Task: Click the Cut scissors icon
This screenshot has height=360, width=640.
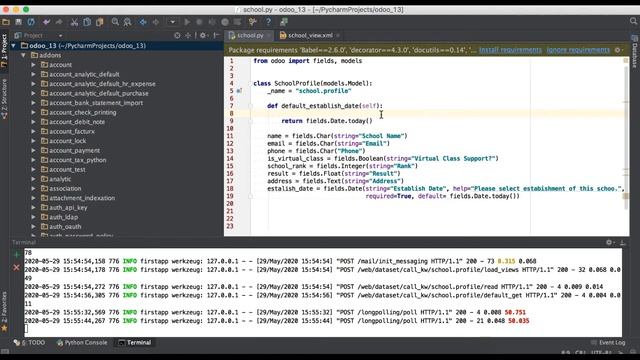Action: point(74,22)
